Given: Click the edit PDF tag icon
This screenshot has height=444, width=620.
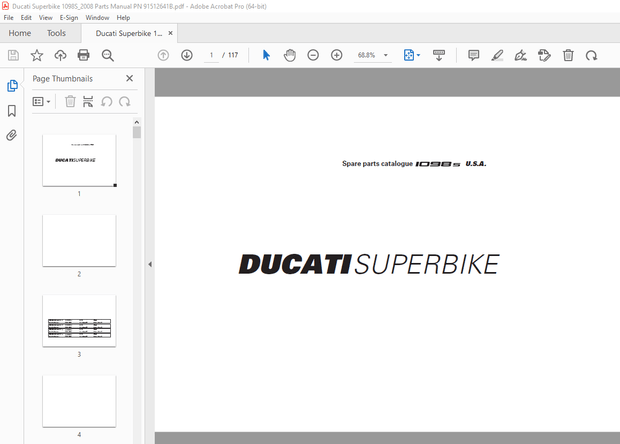Looking at the screenshot, I should pos(544,55).
